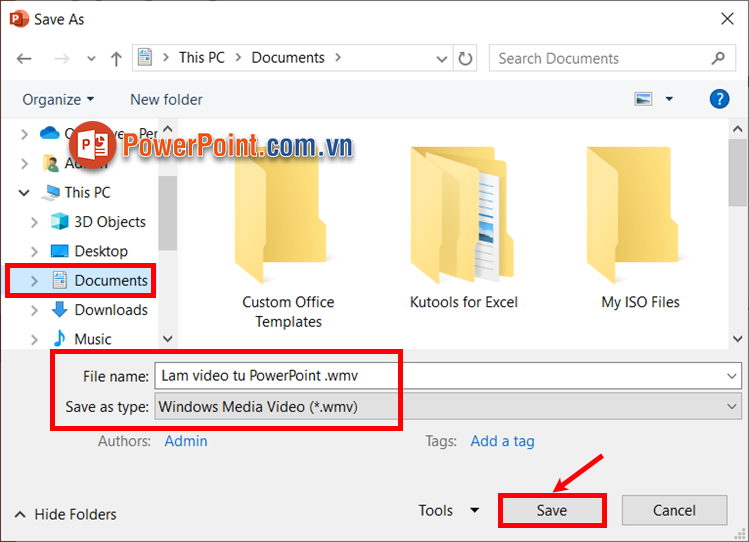This screenshot has height=542, width=749.
Task: Open the Help question mark button
Action: click(719, 99)
